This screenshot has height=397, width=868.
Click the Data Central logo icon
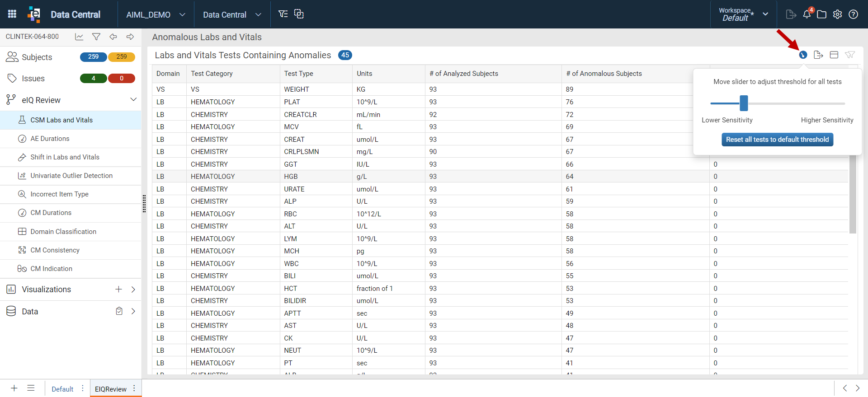34,14
